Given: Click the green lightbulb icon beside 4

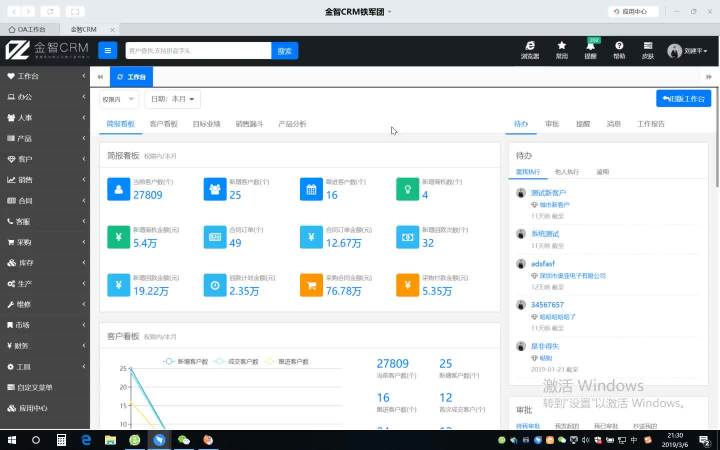Looking at the screenshot, I should (408, 189).
